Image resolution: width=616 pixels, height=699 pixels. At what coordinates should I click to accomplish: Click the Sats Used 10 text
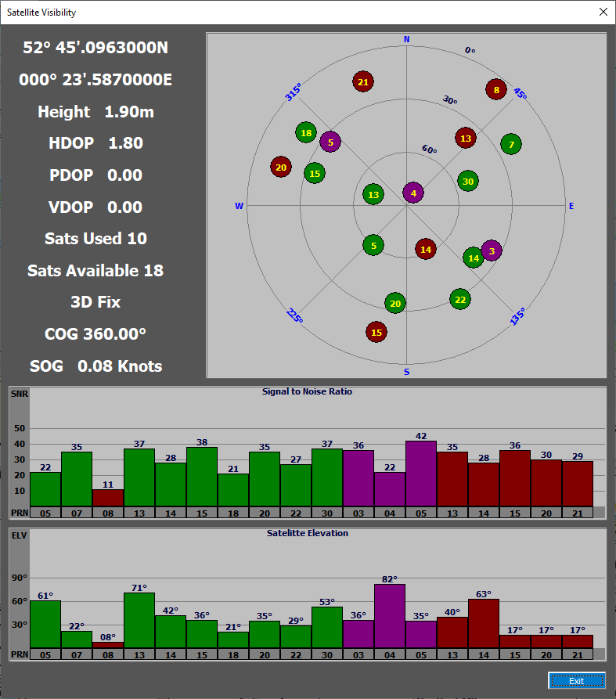tap(95, 239)
